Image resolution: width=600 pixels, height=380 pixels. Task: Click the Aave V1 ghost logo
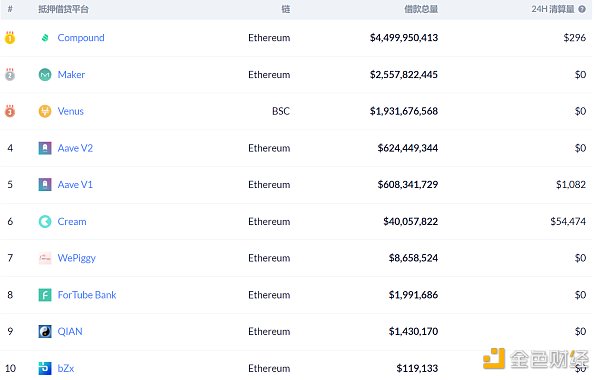pyautogui.click(x=45, y=184)
